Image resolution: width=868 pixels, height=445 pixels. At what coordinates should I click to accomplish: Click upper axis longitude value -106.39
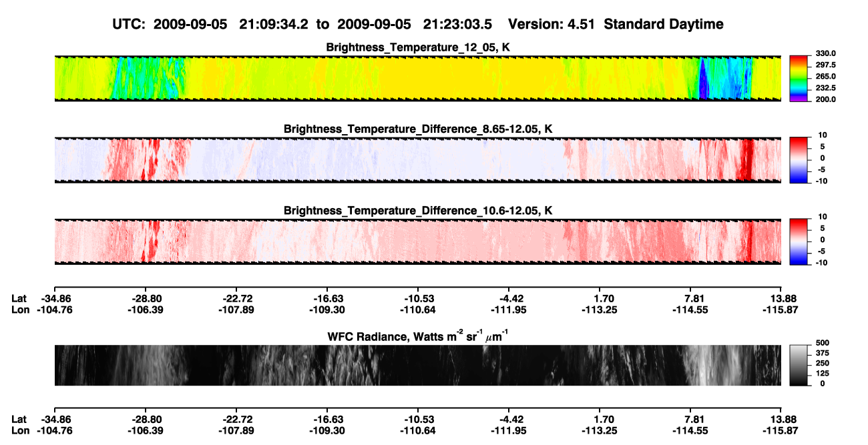(146, 310)
